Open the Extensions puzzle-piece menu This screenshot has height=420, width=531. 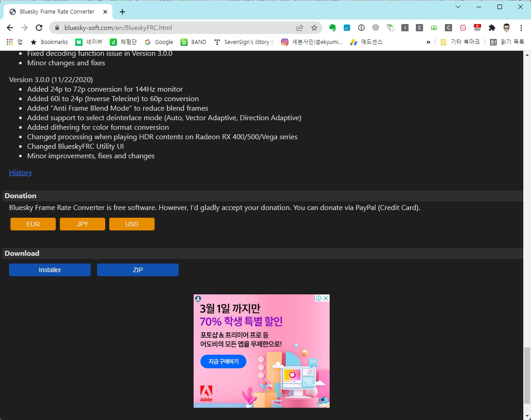pos(492,28)
